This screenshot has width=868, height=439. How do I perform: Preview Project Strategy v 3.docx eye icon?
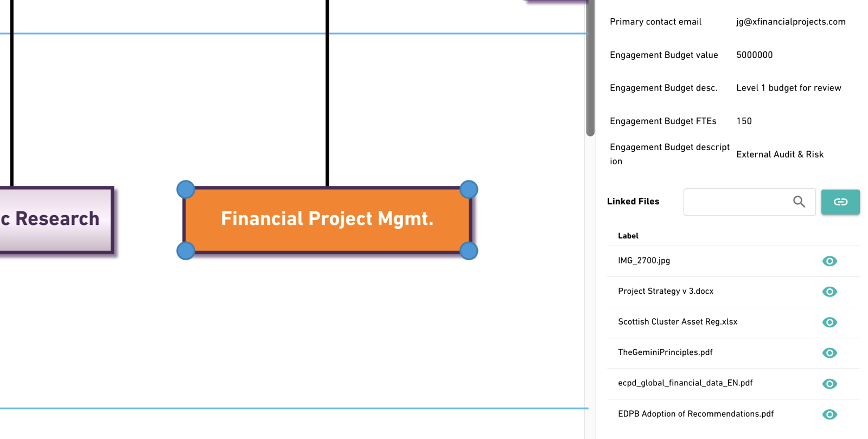[x=829, y=292]
